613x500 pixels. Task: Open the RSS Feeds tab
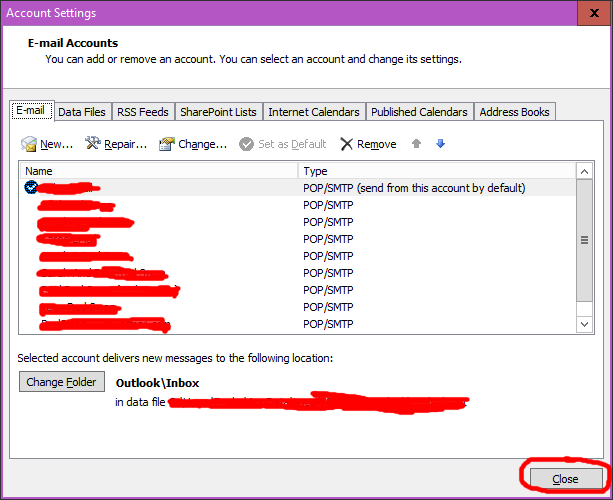[x=144, y=112]
